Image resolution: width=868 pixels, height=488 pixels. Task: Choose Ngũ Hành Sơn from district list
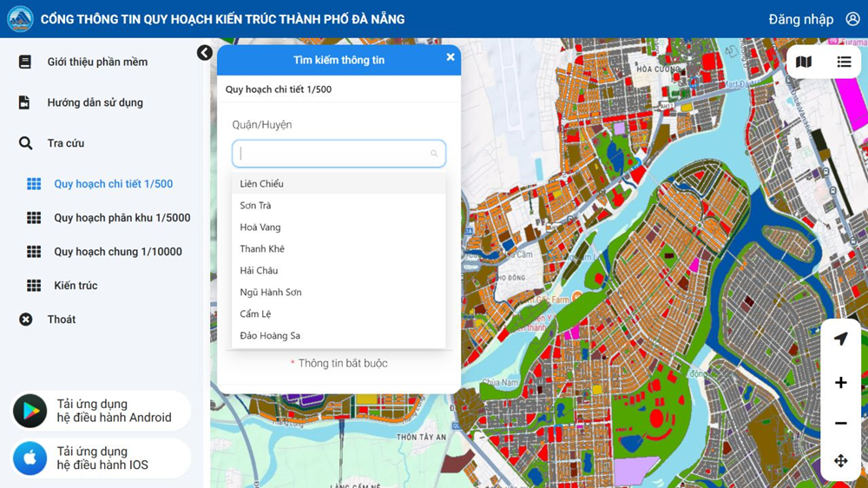[339, 292]
